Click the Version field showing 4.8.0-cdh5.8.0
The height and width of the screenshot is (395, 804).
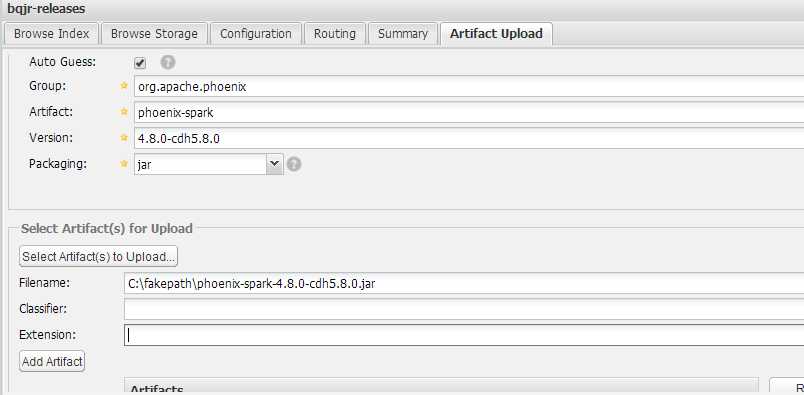coord(469,138)
